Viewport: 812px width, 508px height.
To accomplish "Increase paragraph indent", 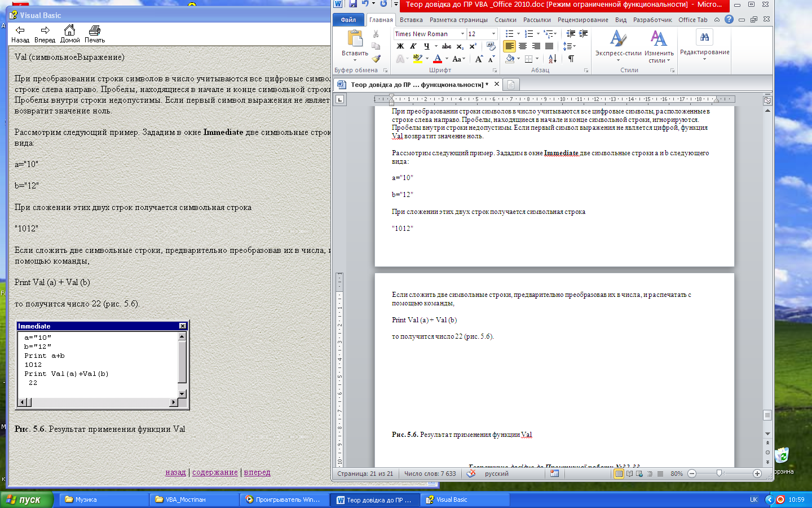I will (583, 34).
